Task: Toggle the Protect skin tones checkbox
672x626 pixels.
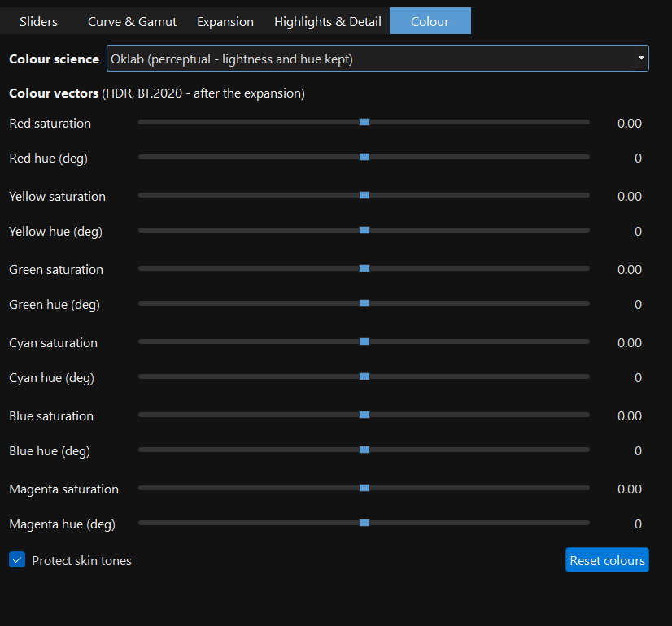Action: [x=17, y=559]
